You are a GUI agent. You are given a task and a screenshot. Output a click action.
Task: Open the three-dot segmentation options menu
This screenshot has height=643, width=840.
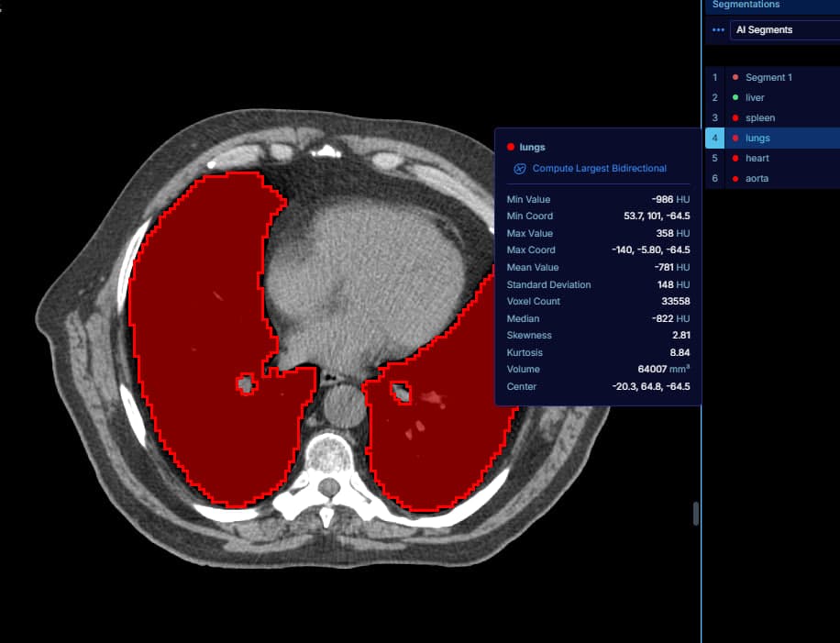718,30
